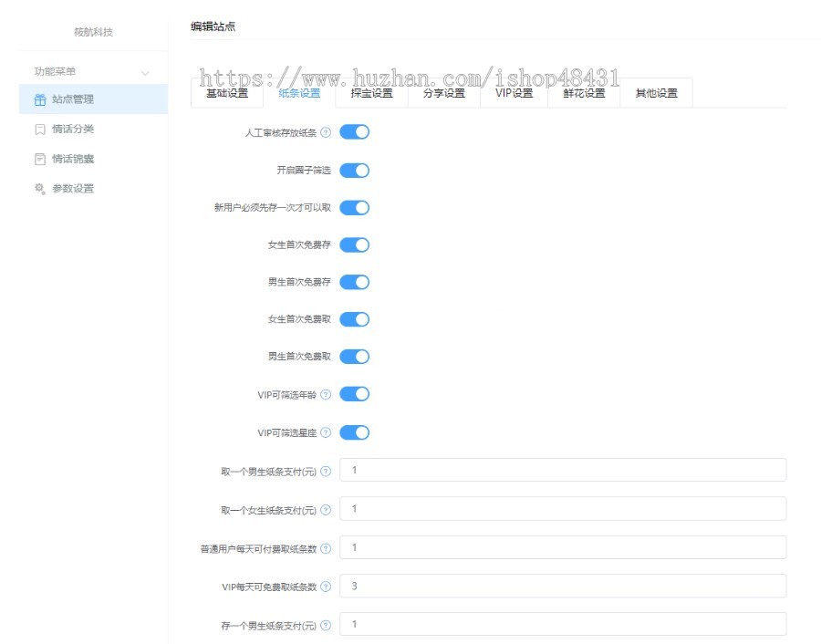Click help icon next to 取一个男生纸条支付(元)
This screenshot has width=821, height=644.
click(326, 472)
